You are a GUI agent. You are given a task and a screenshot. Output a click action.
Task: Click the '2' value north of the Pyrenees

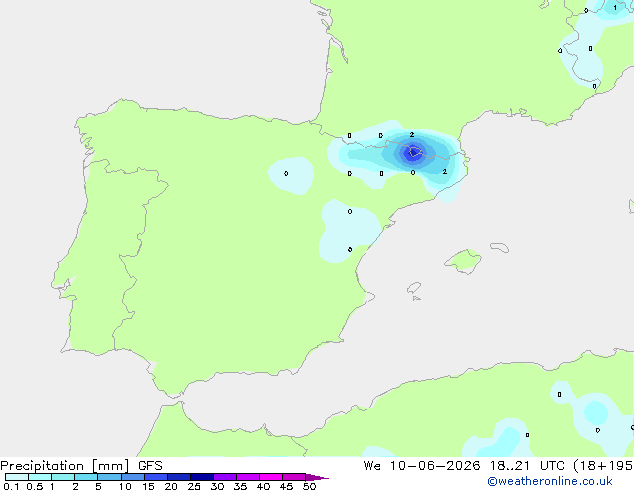tap(412, 135)
